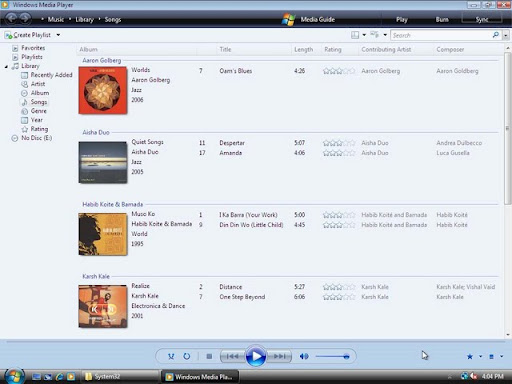Switch to the Play tab

(402, 19)
